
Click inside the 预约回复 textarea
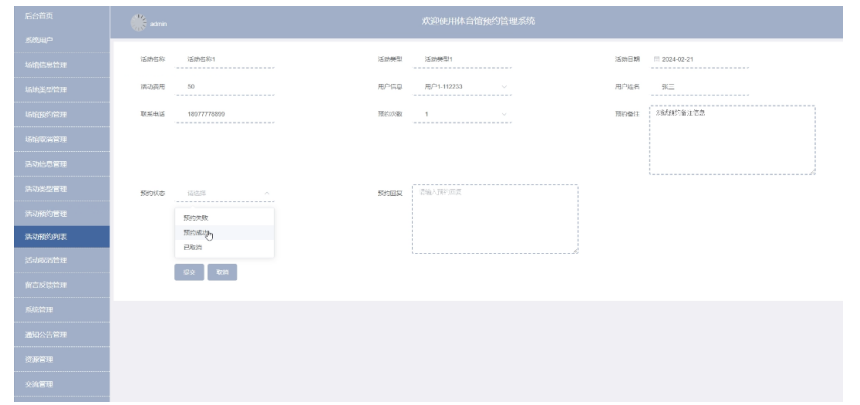(x=495, y=219)
